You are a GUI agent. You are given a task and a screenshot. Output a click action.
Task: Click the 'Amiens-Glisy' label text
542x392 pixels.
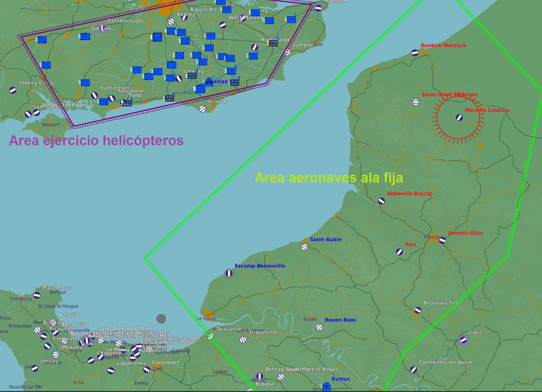(465, 233)
